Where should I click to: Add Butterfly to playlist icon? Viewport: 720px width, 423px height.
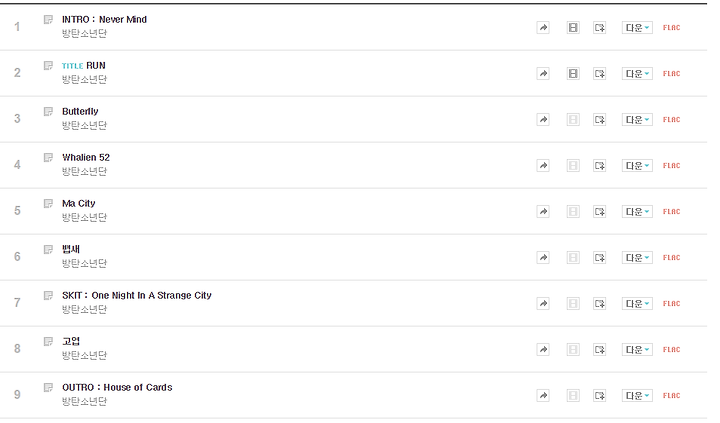(x=600, y=119)
